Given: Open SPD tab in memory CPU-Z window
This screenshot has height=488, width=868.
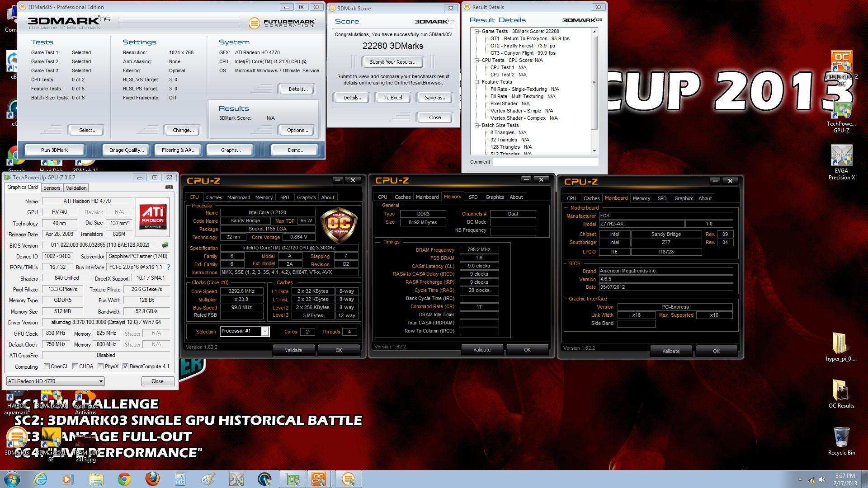Looking at the screenshot, I should 473,197.
